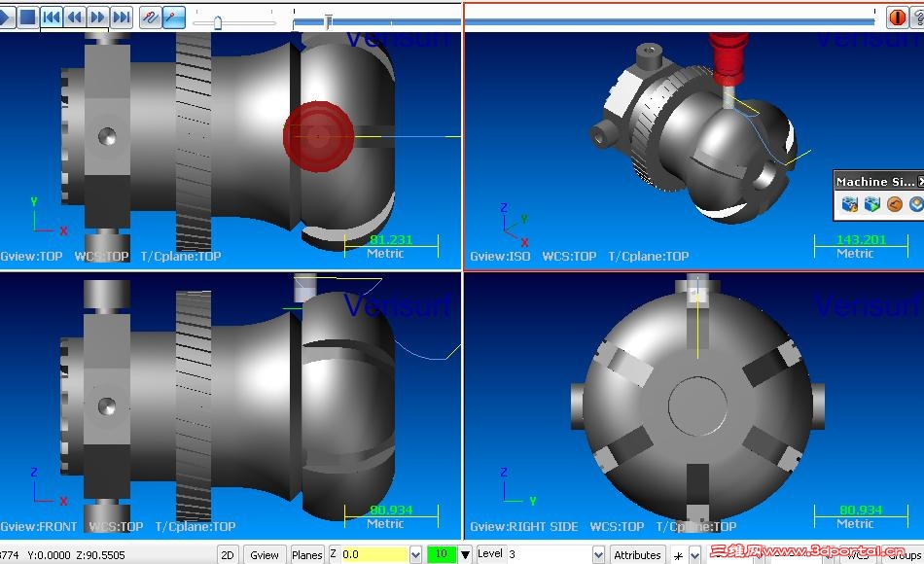924x564 pixels.
Task: Expand the Level dropdown arrow
Action: coord(598,554)
